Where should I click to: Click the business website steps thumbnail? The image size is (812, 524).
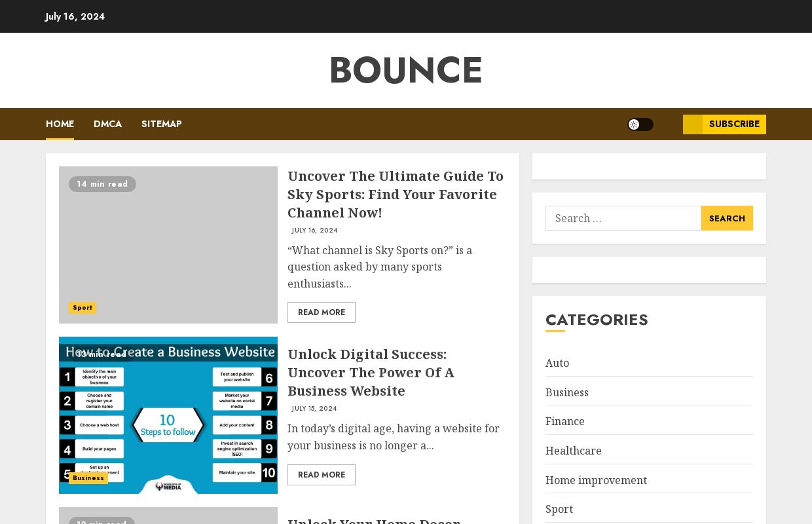[168, 415]
